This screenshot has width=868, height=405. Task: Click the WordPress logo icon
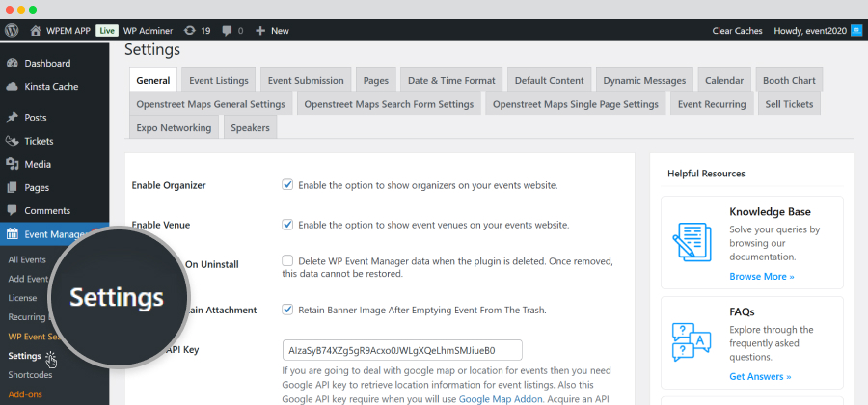[x=12, y=31]
